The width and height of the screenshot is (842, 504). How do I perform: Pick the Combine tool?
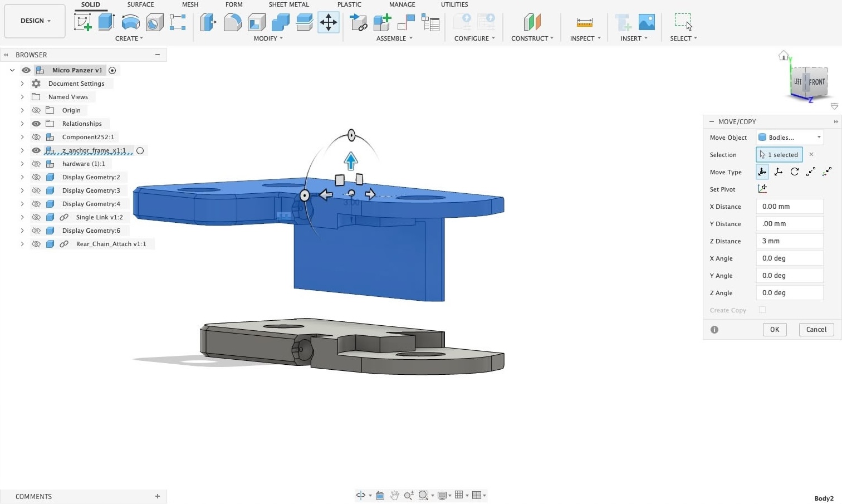280,22
